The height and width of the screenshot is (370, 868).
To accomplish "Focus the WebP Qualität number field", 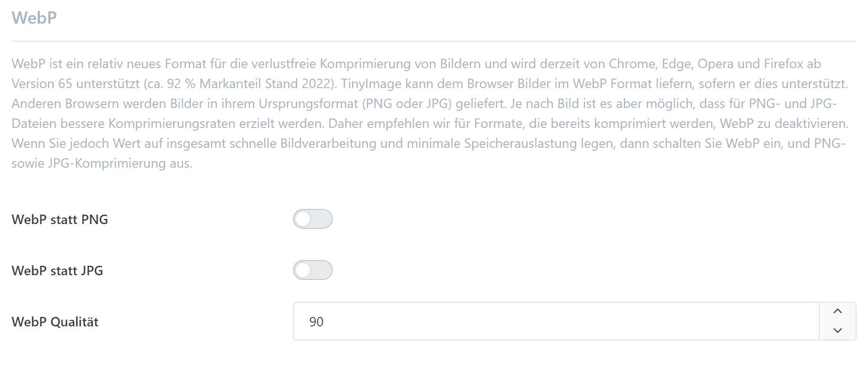I will (555, 322).
